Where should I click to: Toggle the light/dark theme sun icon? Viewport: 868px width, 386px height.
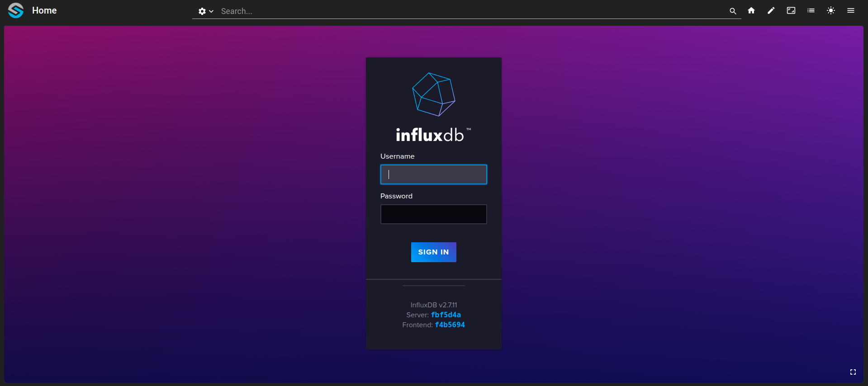click(x=831, y=10)
